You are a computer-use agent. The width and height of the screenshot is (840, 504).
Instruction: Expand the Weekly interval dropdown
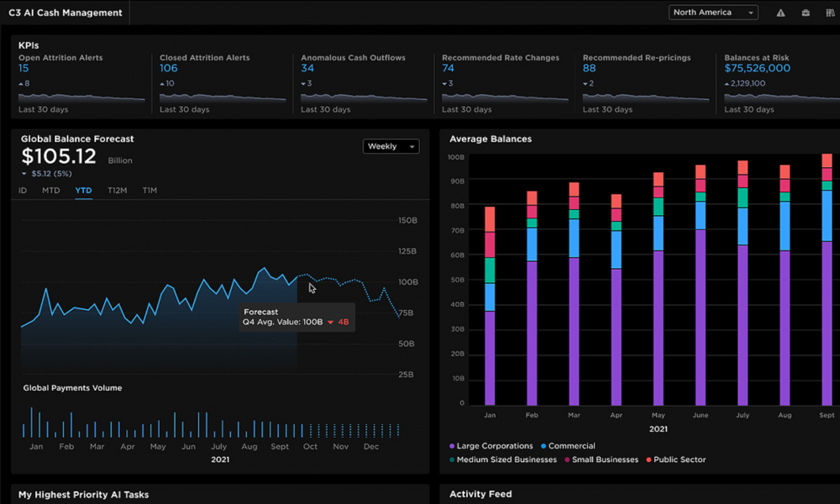click(391, 146)
